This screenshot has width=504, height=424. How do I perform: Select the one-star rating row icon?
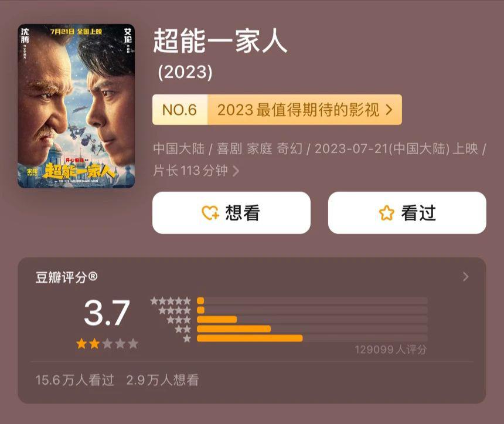(x=187, y=338)
